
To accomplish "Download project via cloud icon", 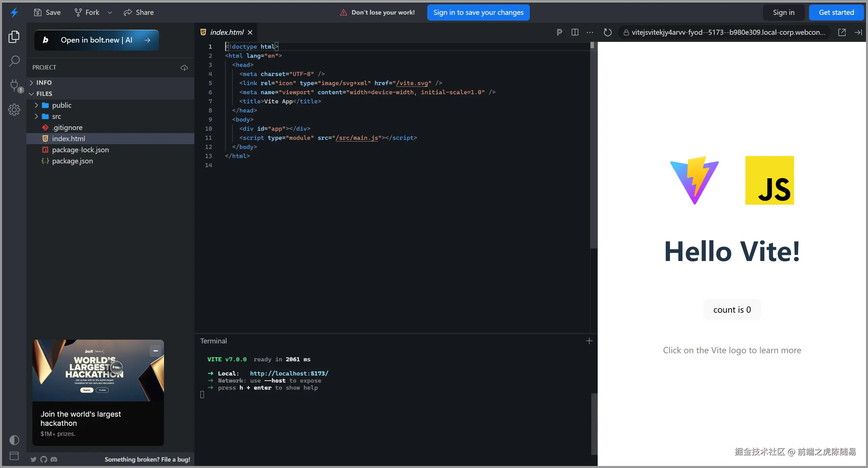I will 184,68.
